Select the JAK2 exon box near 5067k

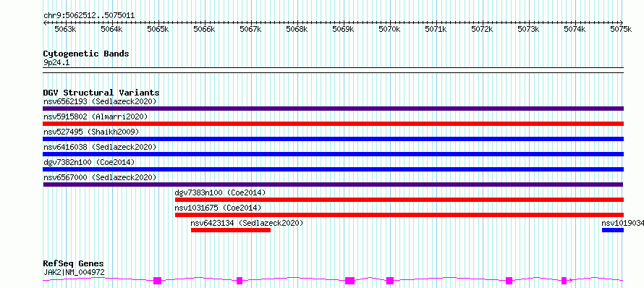(240, 281)
